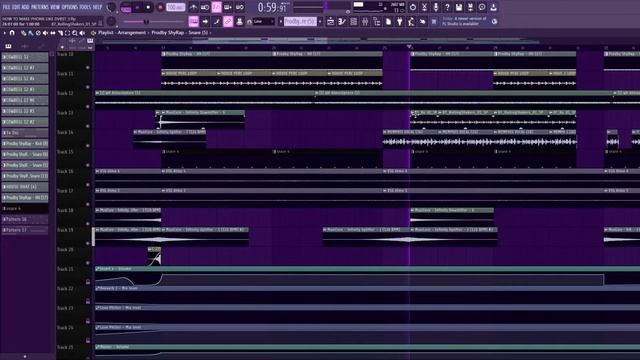Open Reeverb 2 - Mix level clip menu
The width and height of the screenshot is (640, 360).
point(97,288)
